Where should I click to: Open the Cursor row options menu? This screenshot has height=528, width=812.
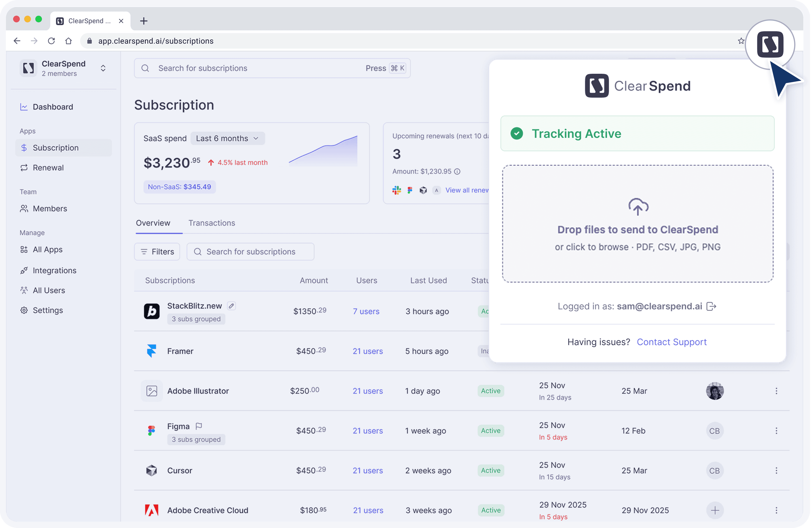coord(776,470)
